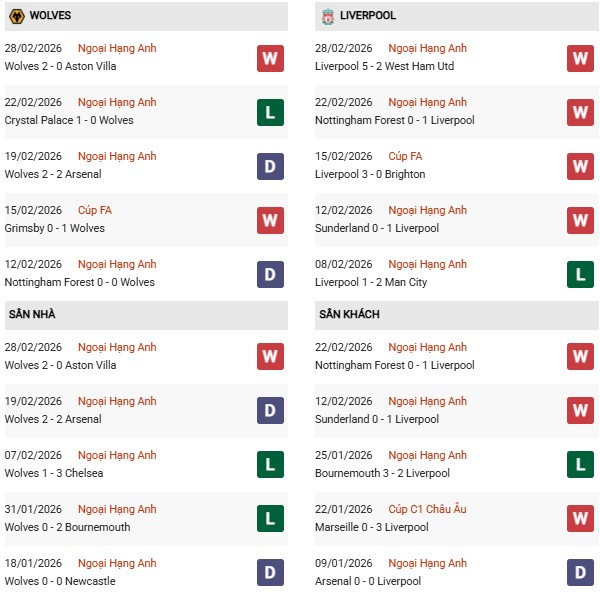This screenshot has height=592, width=600.
Task: Click D badge for Arsenal 0-0 Liverpool
Action: coord(580,573)
